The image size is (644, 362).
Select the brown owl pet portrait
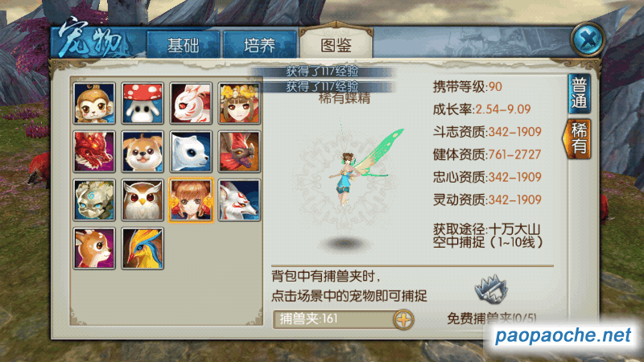coord(142,200)
